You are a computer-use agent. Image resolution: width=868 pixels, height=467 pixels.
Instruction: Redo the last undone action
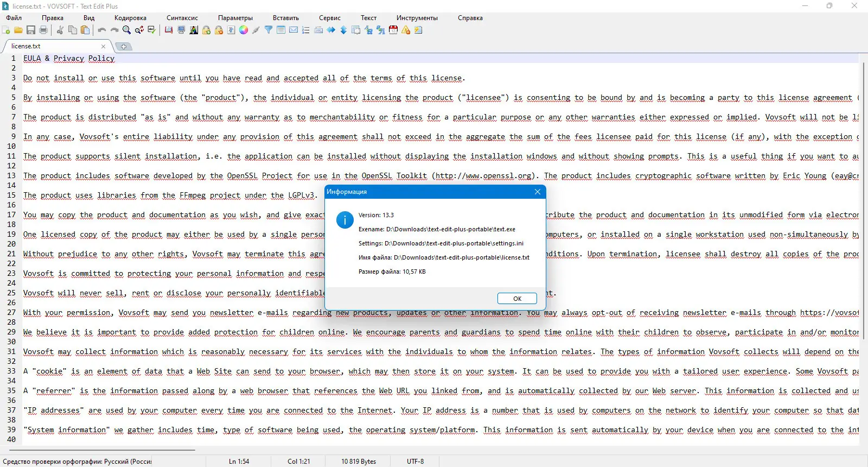pos(114,30)
